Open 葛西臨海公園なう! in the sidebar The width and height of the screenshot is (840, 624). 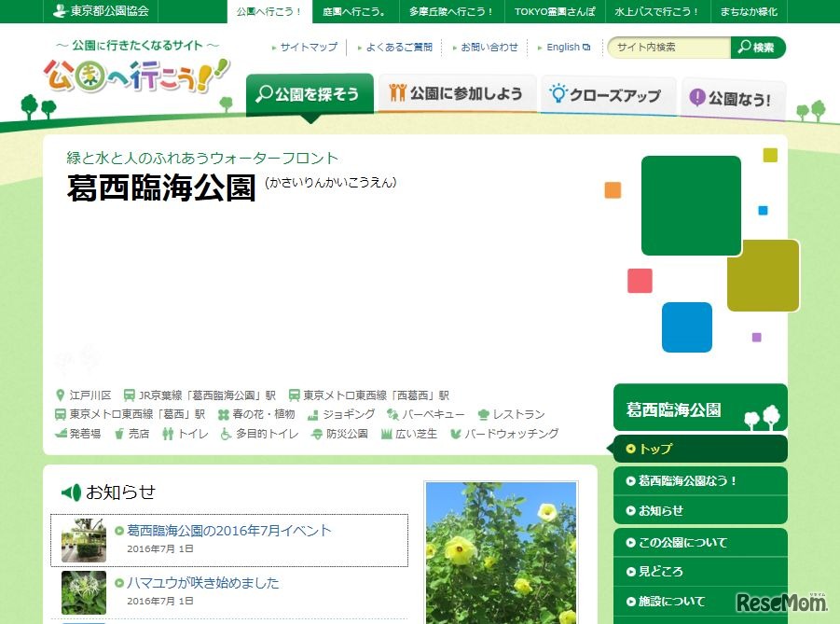point(701,481)
